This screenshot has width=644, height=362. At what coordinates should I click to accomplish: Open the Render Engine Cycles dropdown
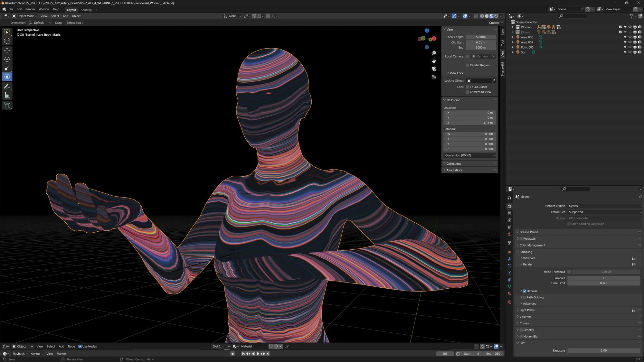point(604,206)
